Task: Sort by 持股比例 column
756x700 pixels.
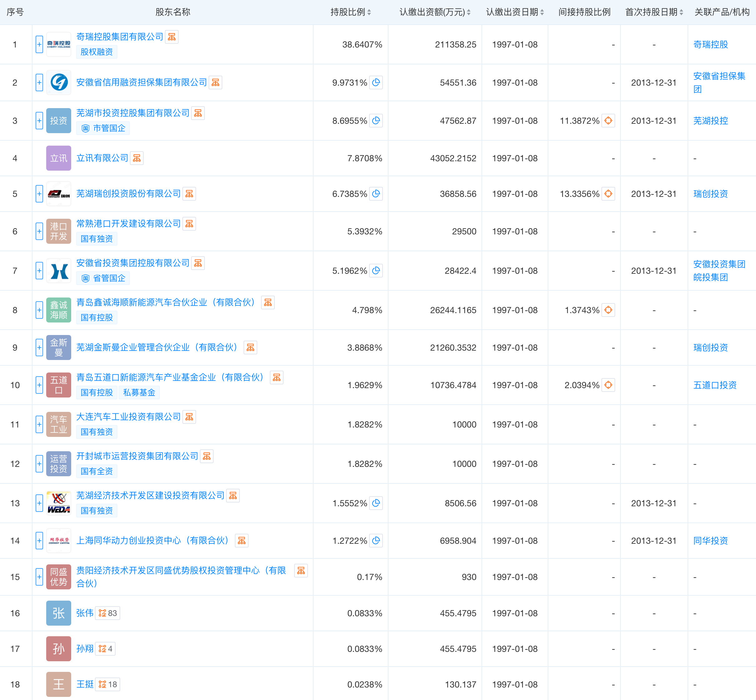Action: 351,12
